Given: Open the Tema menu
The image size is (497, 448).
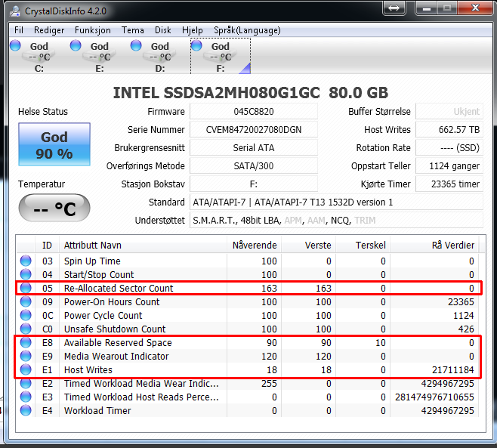Looking at the screenshot, I should click(x=132, y=30).
